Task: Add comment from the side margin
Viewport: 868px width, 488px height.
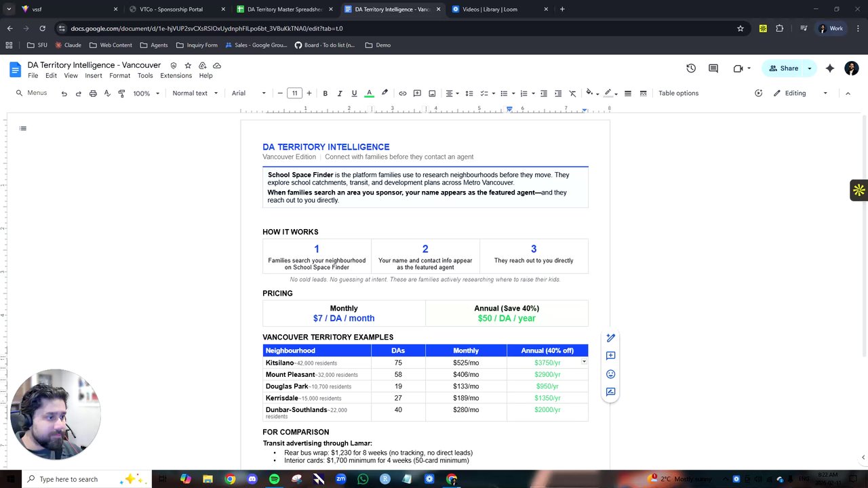Action: point(610,356)
